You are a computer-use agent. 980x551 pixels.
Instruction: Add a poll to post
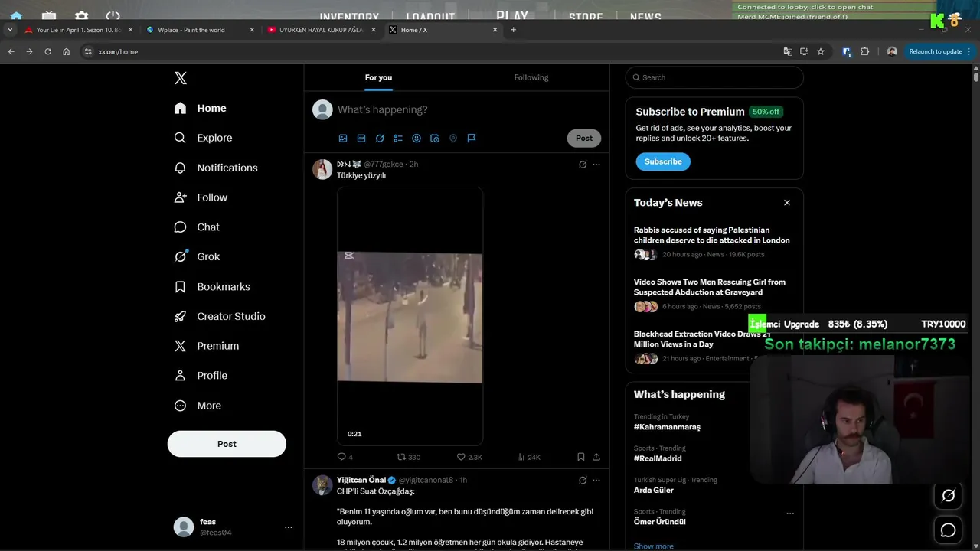(398, 139)
